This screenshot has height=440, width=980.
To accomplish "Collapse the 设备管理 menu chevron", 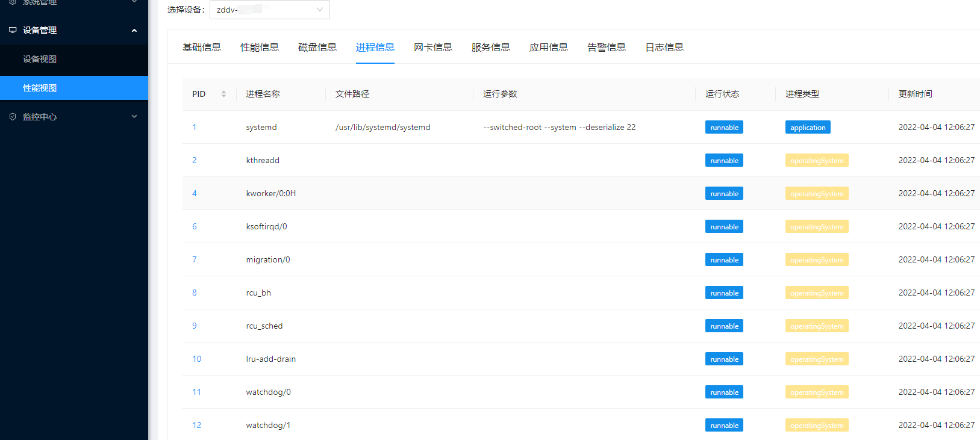I will pos(134,30).
